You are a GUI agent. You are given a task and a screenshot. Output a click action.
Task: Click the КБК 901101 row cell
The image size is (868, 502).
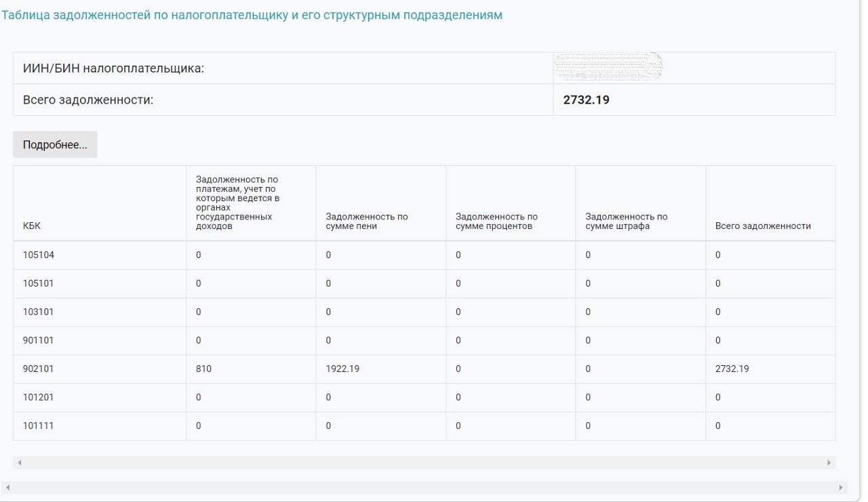coord(39,341)
